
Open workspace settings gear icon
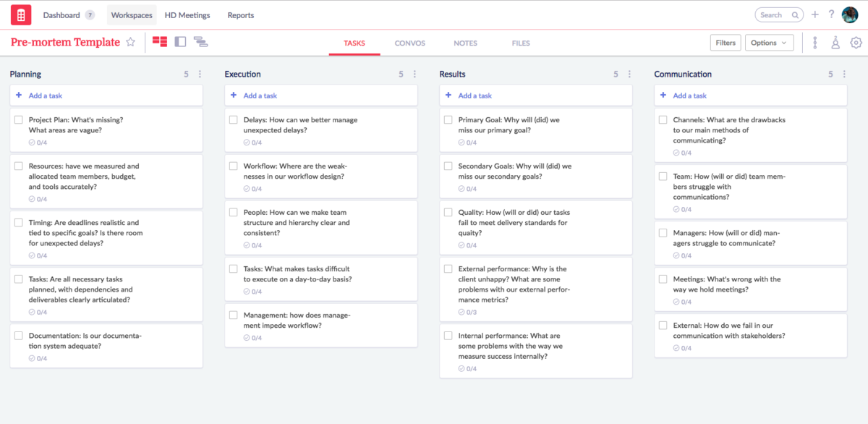pos(856,43)
